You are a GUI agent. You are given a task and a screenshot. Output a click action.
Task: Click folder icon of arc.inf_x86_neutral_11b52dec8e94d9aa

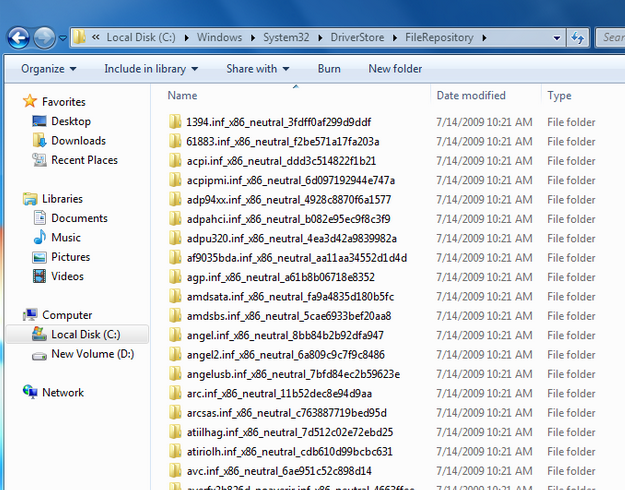click(x=175, y=393)
